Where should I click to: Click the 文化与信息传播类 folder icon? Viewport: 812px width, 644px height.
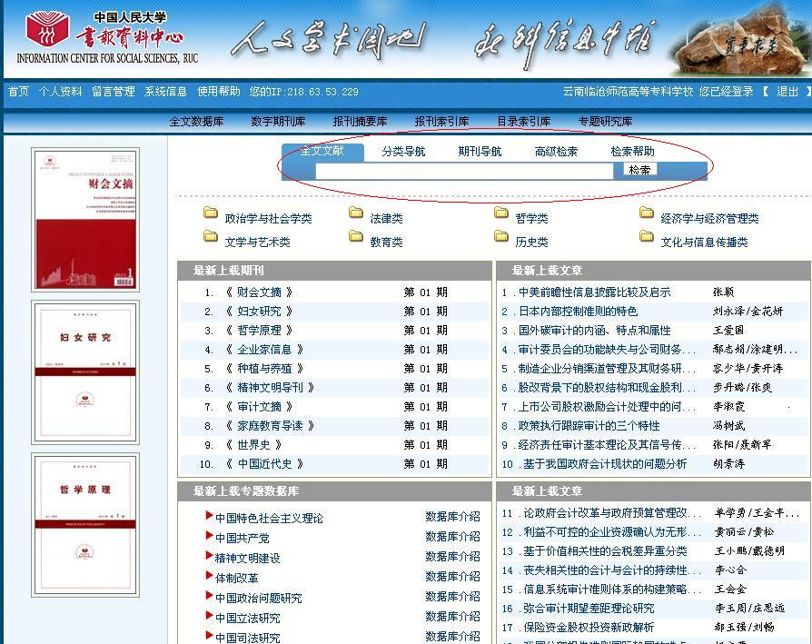click(647, 237)
